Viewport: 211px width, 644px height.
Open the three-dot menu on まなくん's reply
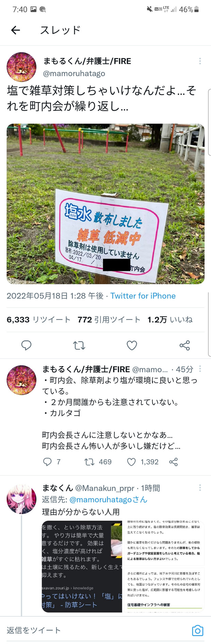tap(200, 488)
